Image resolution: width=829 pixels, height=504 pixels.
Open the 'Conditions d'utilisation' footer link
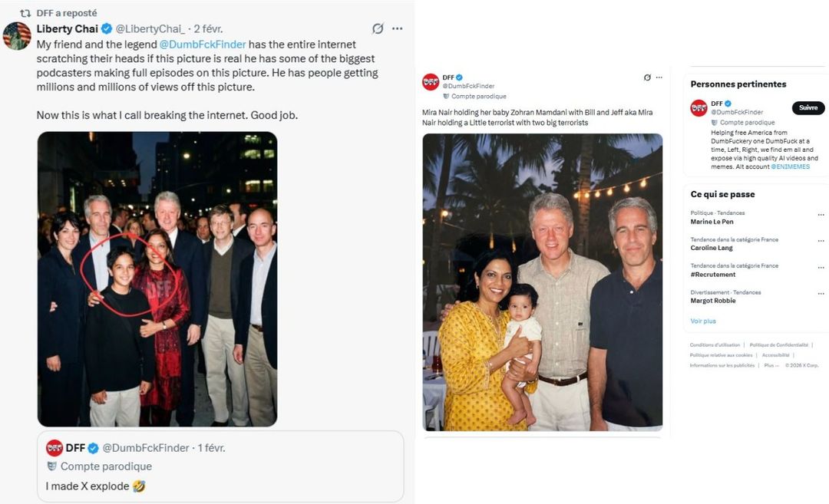pyautogui.click(x=715, y=345)
